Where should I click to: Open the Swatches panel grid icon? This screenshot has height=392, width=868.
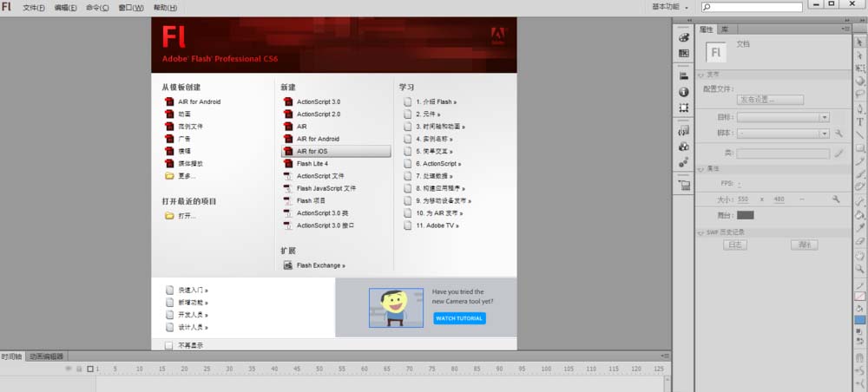684,53
